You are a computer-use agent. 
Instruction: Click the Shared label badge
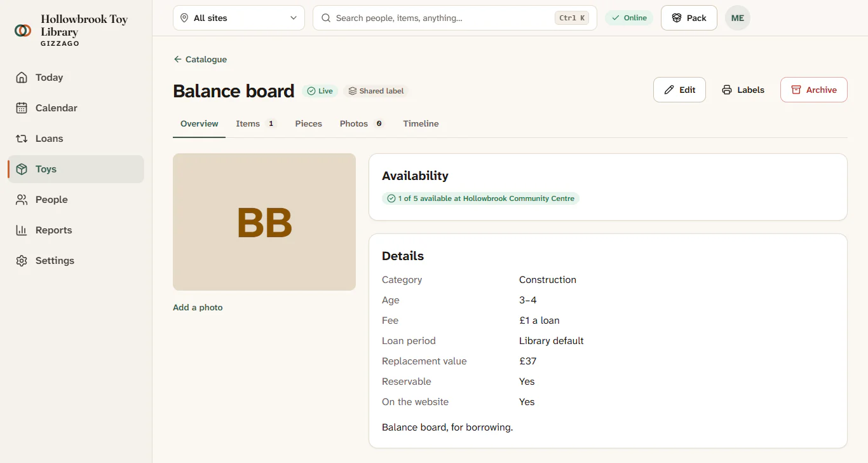point(376,91)
